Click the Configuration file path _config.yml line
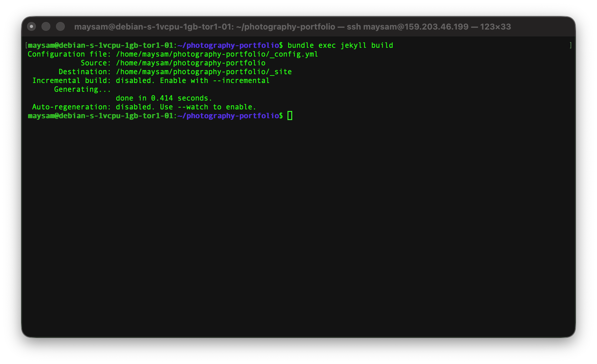The width and height of the screenshot is (597, 364). 173,54
